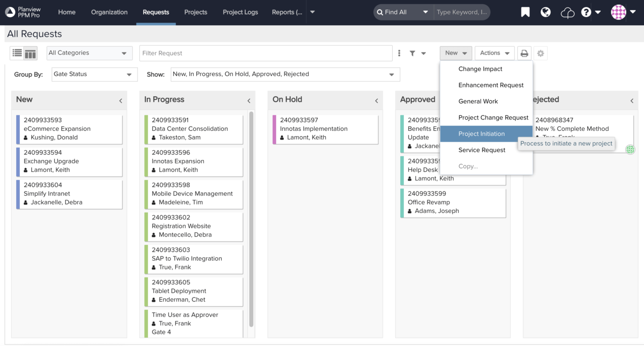644x346 pixels.
Task: Click the person icon on the Innotas Implementation card
Action: pos(282,138)
